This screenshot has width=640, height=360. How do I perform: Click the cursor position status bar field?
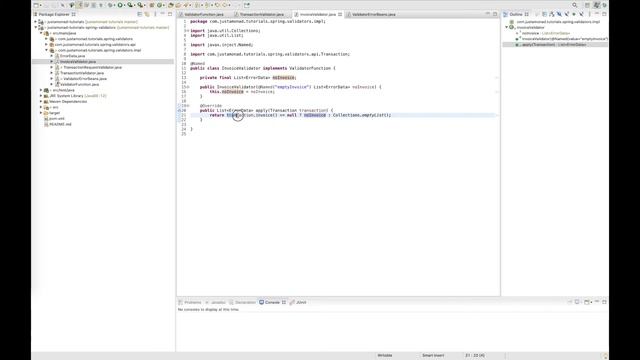click(475, 356)
